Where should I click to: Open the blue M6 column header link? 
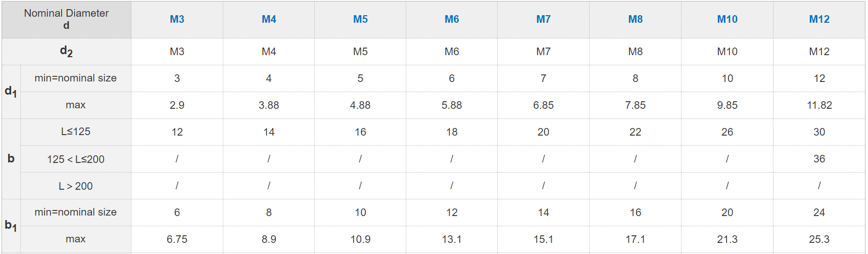tap(452, 19)
